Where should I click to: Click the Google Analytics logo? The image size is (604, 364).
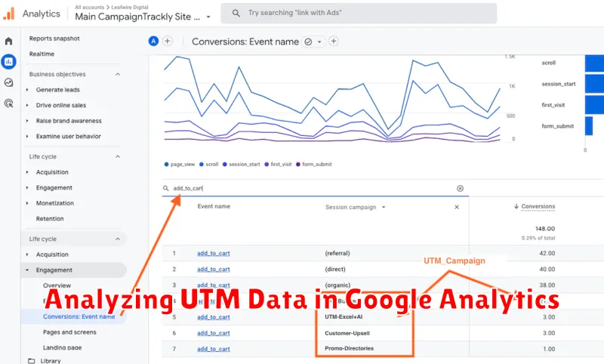pos(9,14)
